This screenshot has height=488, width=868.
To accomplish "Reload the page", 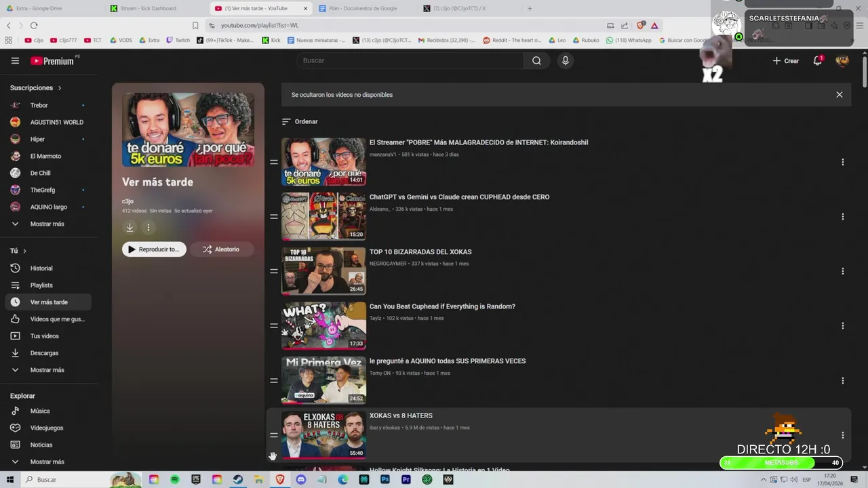I will click(34, 25).
